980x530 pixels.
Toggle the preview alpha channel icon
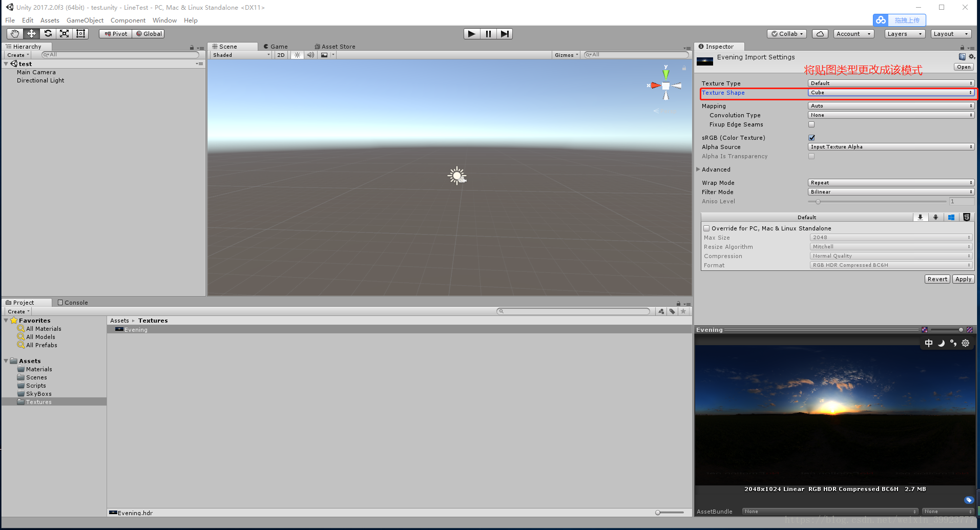[x=969, y=330]
